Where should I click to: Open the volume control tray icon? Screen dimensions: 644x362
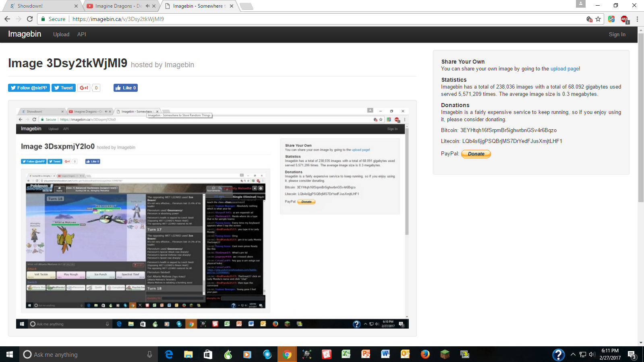[592, 354]
